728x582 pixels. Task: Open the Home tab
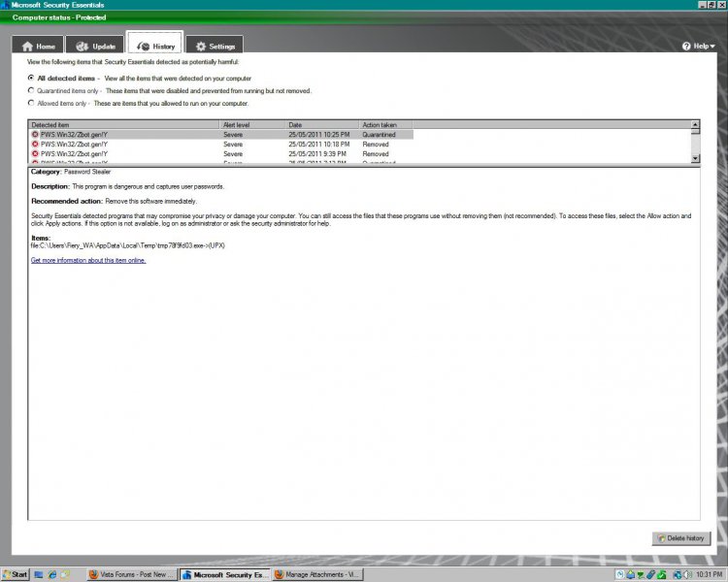click(38, 45)
